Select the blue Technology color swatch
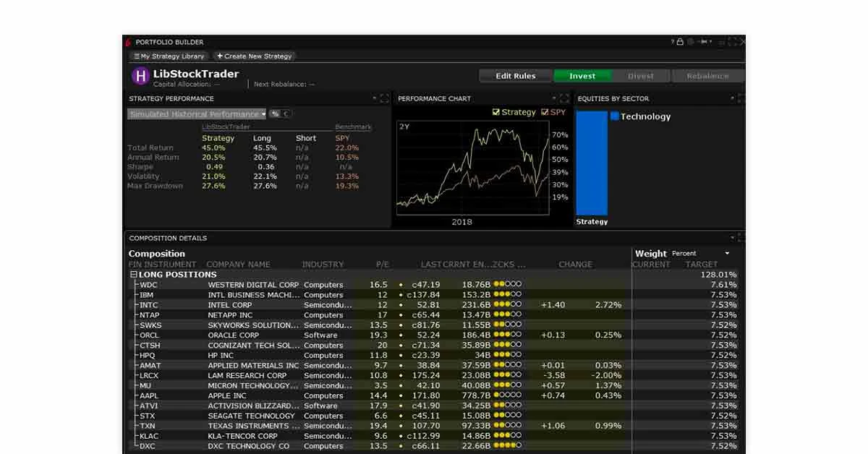The image size is (868, 454). coord(615,116)
